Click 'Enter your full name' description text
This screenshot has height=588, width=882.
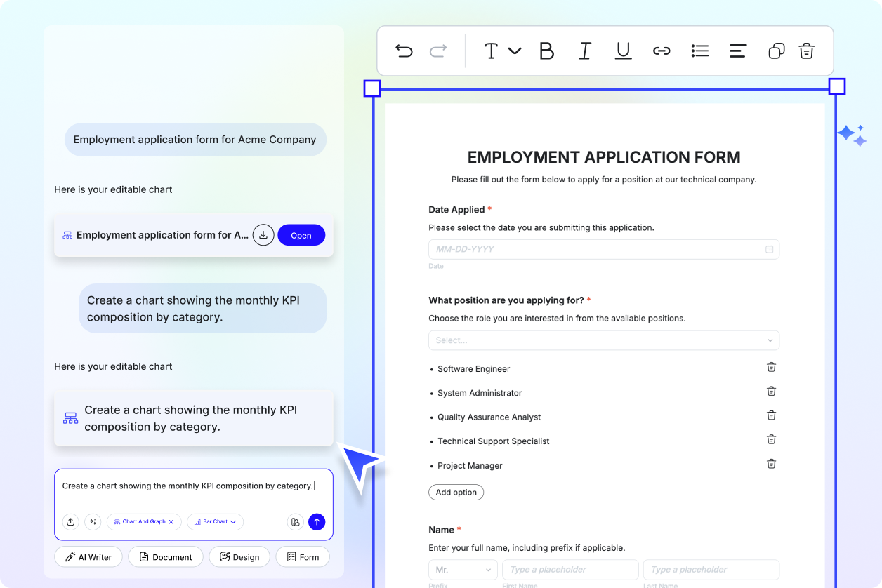click(527, 548)
